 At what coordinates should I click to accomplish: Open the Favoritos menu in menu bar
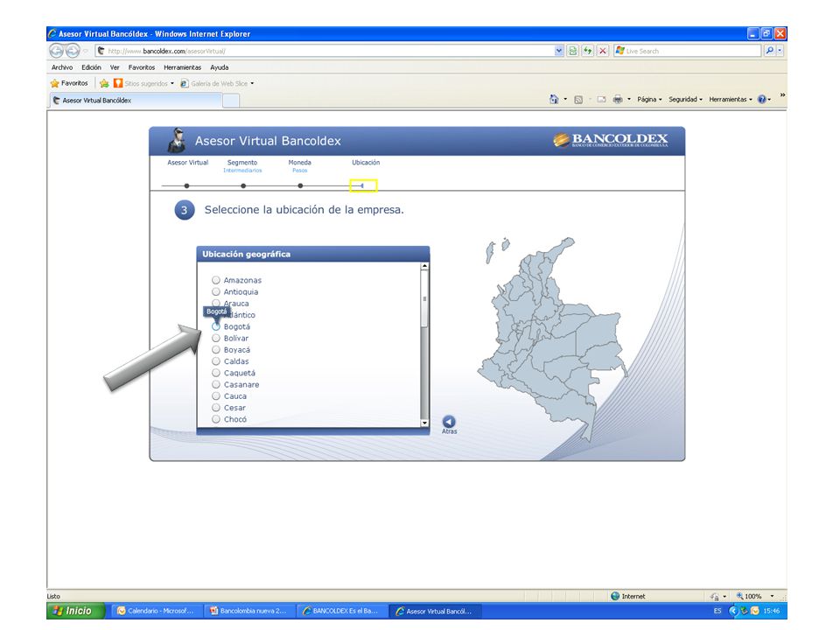pos(142,67)
